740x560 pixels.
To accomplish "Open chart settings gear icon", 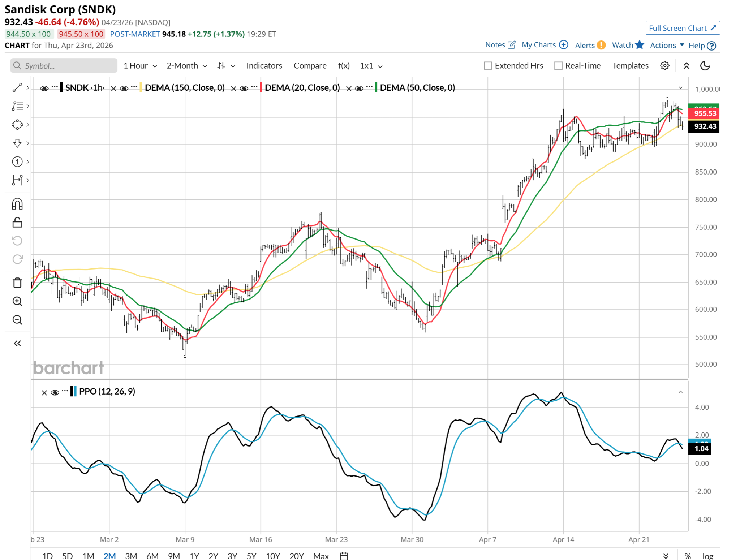I will pos(664,66).
